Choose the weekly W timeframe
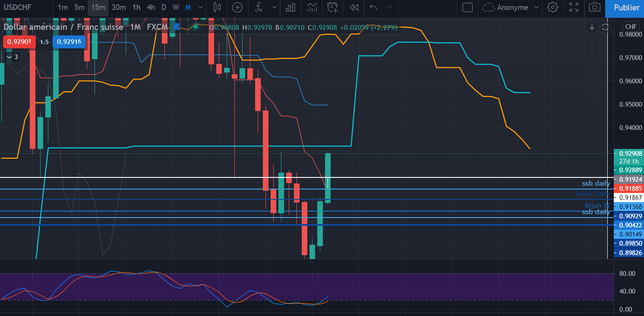The width and height of the screenshot is (644, 316). coord(176,7)
